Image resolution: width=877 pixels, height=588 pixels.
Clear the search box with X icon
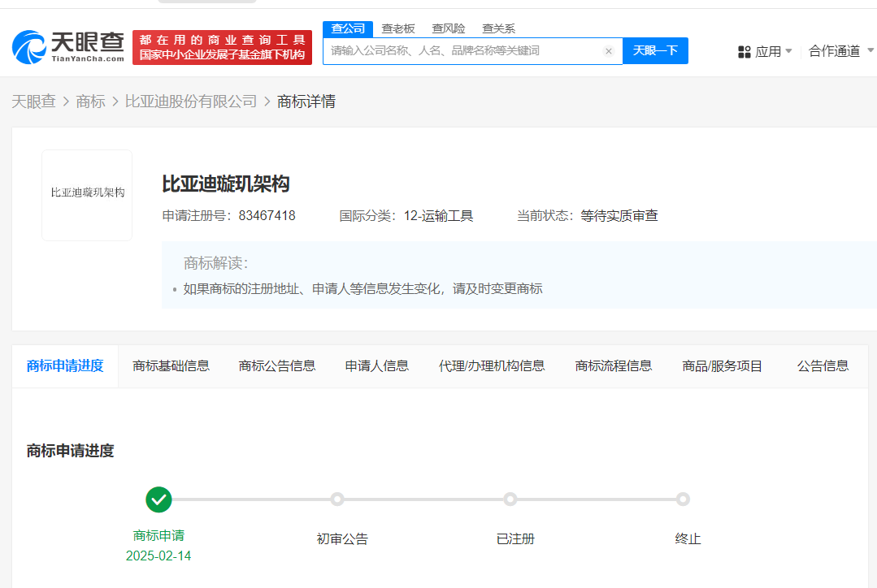tap(608, 51)
